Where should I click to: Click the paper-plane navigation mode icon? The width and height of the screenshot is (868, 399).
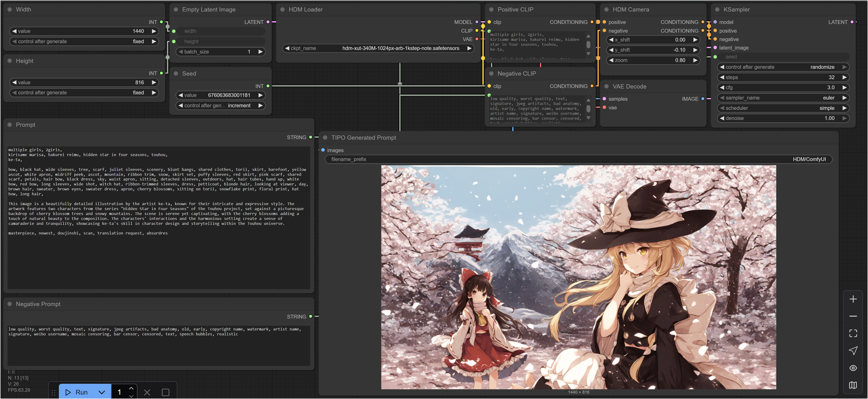coord(853,351)
